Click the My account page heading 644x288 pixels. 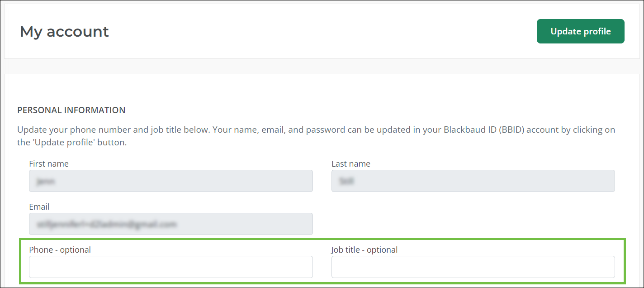[64, 32]
